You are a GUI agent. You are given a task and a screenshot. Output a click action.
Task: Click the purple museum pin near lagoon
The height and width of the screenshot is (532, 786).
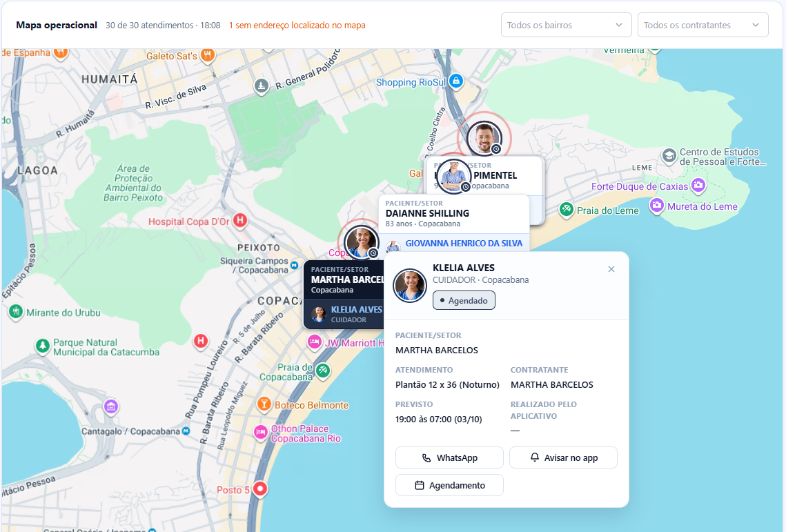coord(111,406)
